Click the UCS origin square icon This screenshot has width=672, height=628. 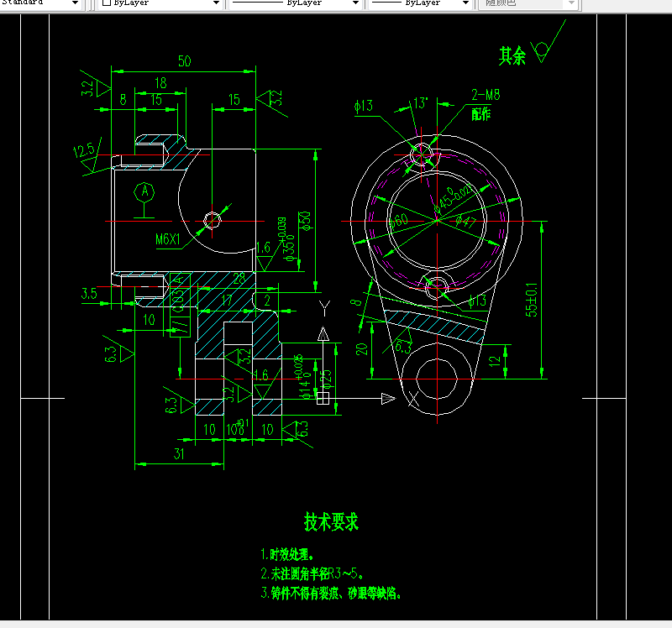click(x=323, y=399)
